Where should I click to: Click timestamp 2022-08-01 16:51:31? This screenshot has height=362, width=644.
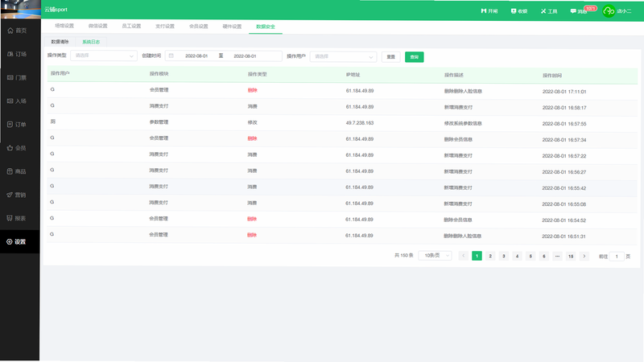[x=564, y=237]
